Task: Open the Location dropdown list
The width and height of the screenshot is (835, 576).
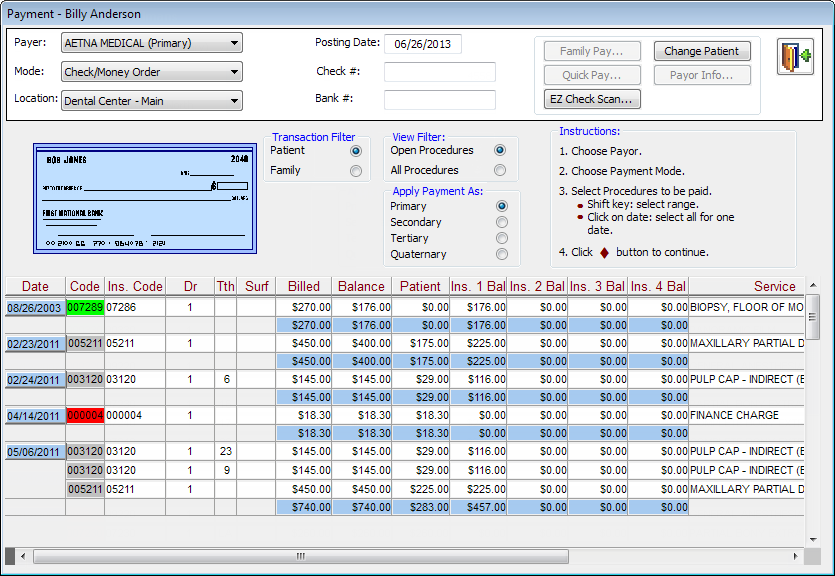Action: coord(234,100)
